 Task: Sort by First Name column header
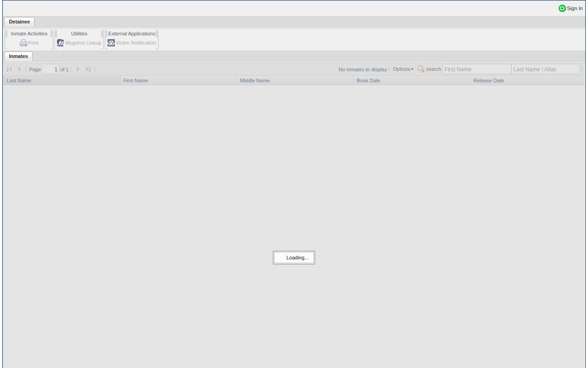point(179,80)
